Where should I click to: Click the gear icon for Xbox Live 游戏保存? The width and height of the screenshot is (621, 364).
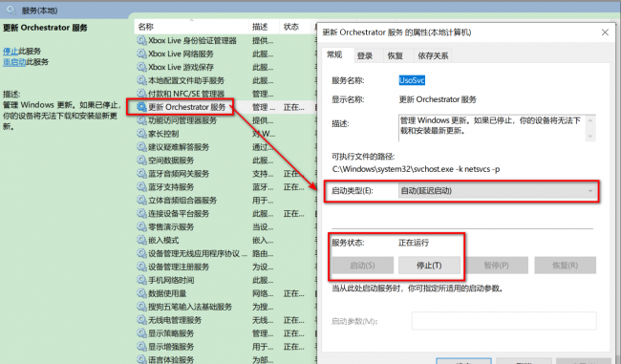click(x=141, y=67)
